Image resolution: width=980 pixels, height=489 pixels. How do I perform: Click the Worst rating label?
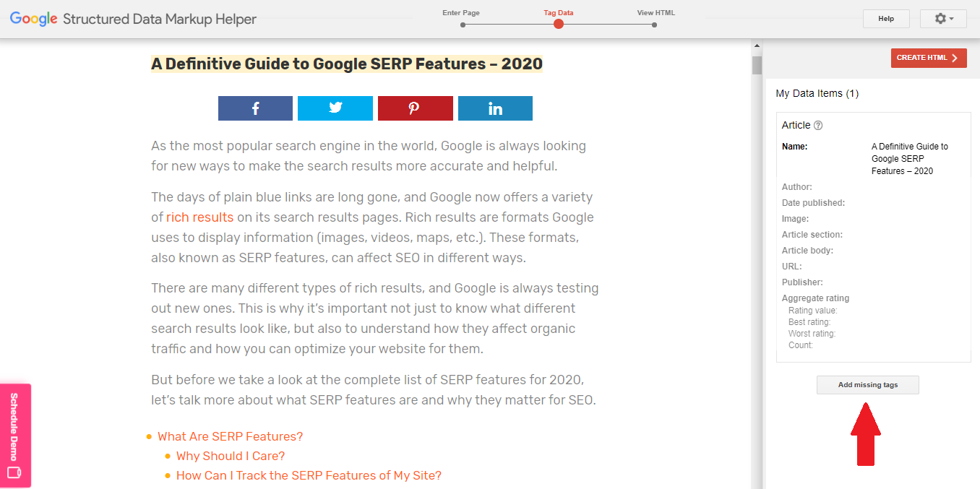pyautogui.click(x=812, y=334)
